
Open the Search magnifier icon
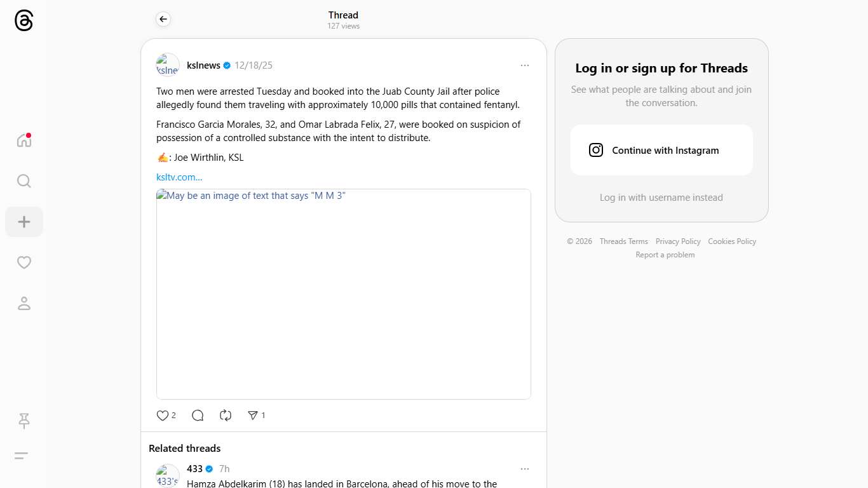pos(24,181)
